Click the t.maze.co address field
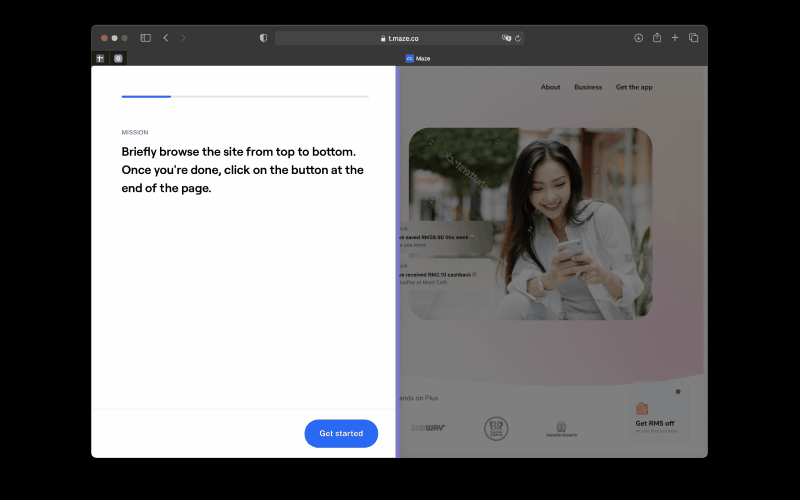This screenshot has width=800, height=500. point(399,38)
